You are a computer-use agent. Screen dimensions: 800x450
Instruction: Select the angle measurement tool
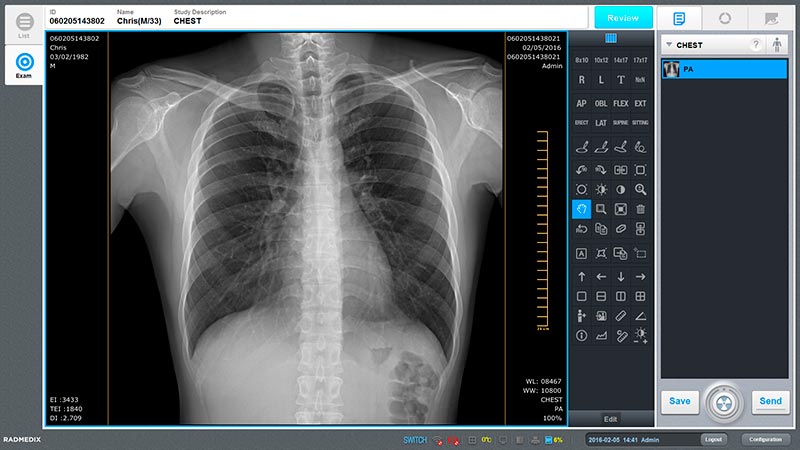(641, 317)
